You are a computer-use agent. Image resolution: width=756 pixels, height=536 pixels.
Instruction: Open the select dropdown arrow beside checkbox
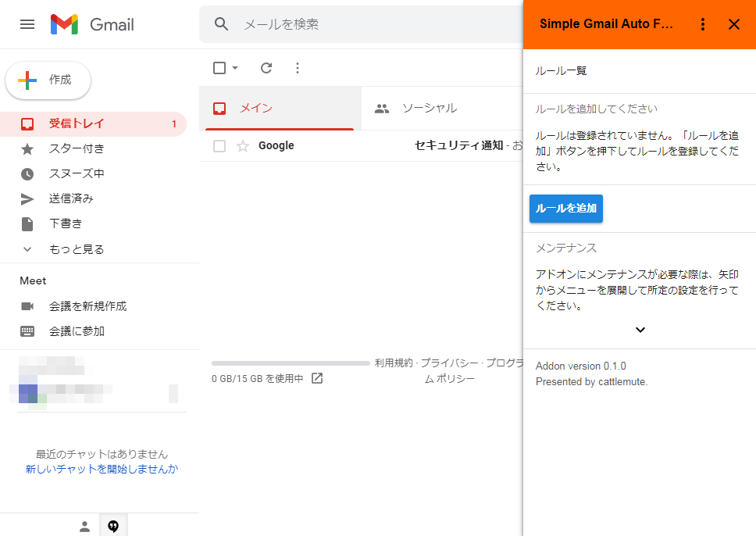[235, 68]
